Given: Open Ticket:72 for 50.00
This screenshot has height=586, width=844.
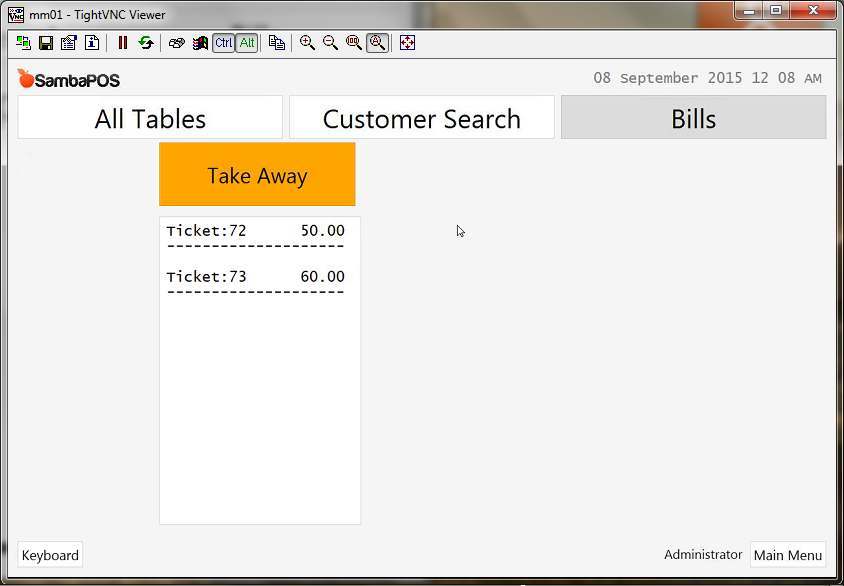Looking at the screenshot, I should pyautogui.click(x=256, y=231).
